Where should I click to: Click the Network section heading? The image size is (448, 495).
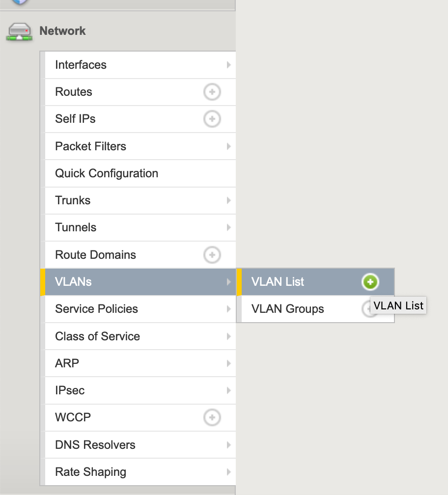coord(62,31)
